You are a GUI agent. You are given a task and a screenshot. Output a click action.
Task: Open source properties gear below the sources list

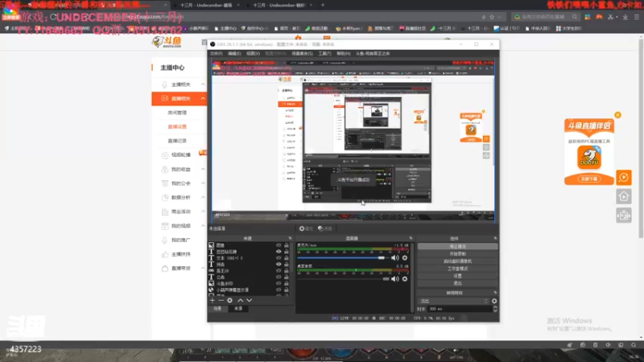point(229,300)
